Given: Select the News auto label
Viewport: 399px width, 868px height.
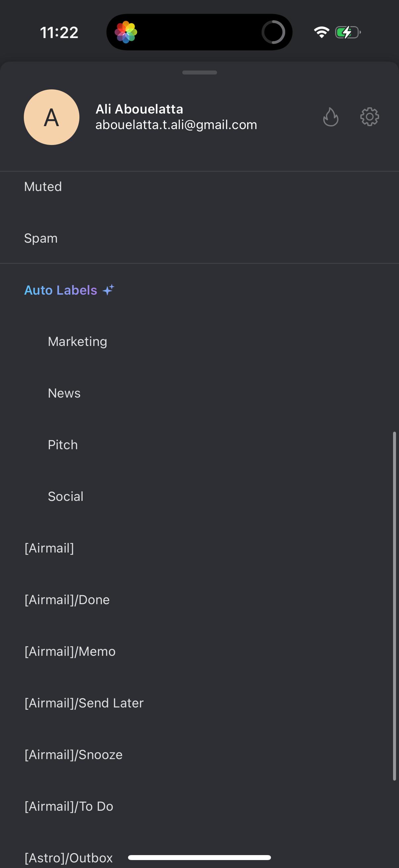Looking at the screenshot, I should click(x=64, y=393).
